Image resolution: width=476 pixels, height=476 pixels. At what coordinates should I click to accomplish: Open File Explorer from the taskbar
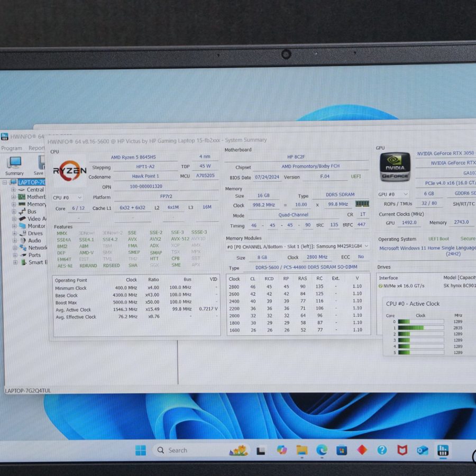pyautogui.click(x=302, y=450)
